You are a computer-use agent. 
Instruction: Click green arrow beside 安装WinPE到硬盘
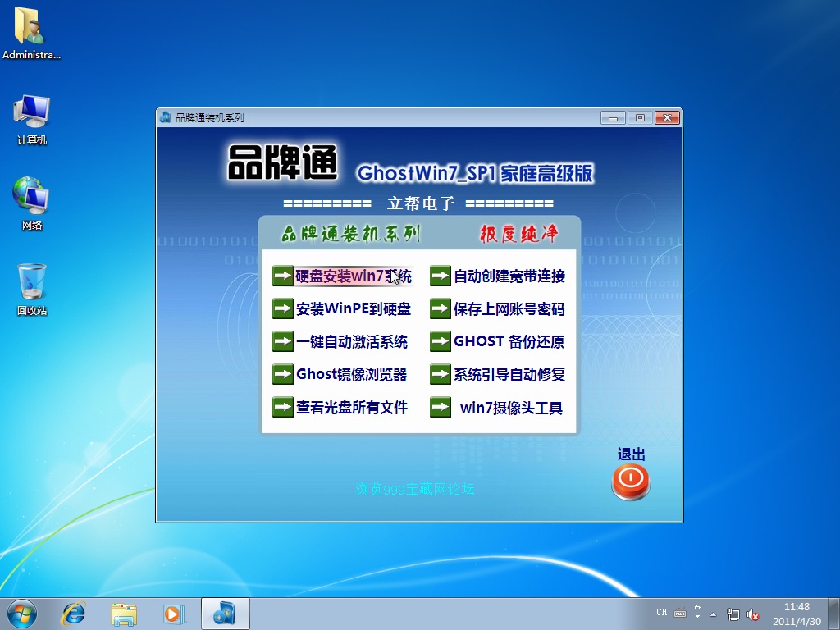click(x=283, y=308)
